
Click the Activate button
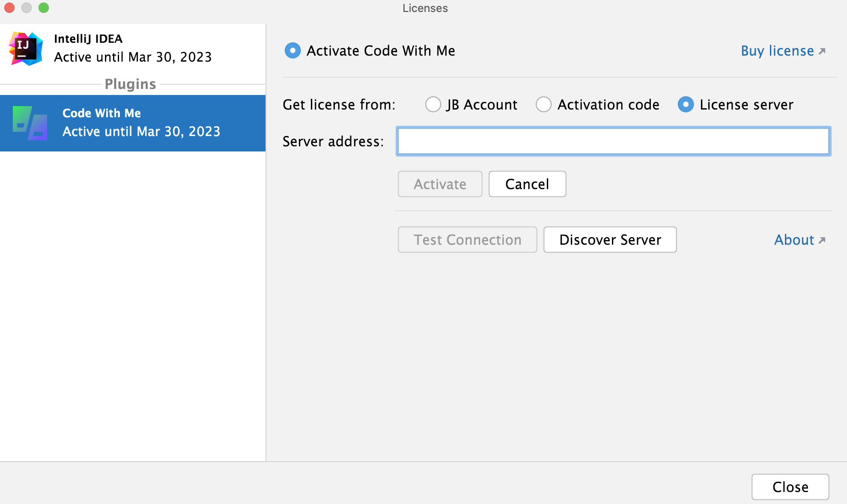[439, 184]
